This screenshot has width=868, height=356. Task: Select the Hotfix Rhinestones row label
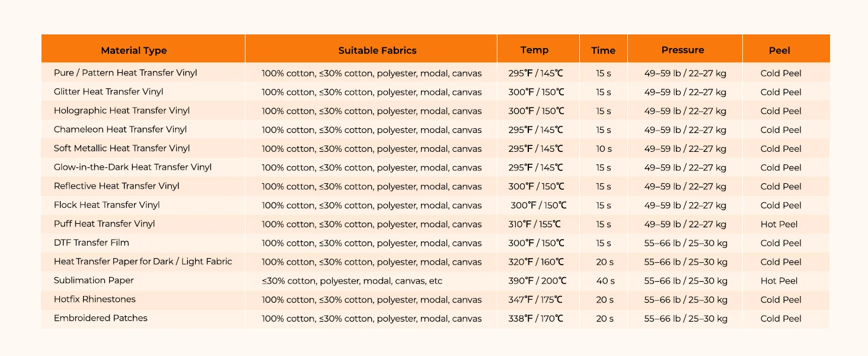(x=94, y=299)
